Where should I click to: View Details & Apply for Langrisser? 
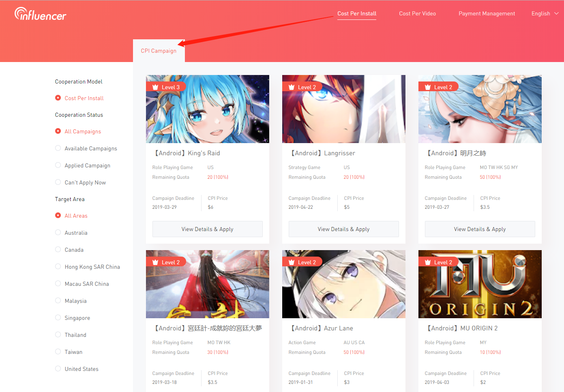tap(344, 229)
